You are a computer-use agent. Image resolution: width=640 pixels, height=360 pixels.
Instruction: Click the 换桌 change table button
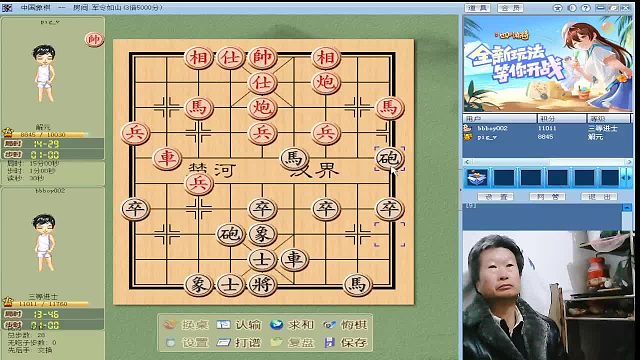coord(186,325)
